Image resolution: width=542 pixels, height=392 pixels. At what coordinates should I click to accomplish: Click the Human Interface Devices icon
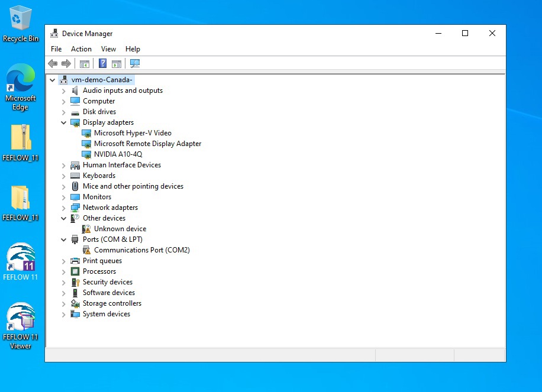pos(75,165)
